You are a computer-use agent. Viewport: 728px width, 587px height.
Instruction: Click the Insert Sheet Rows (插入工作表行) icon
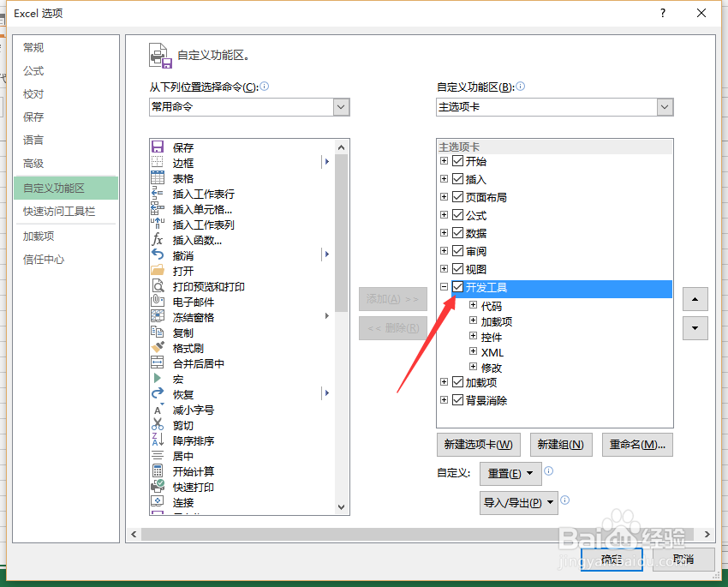158,193
